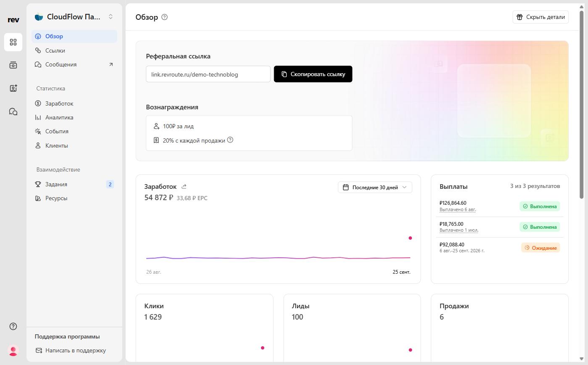Viewport: 588px width, 365px height.
Task: Open the payouts wallet icon in the left rail
Action: coord(13,65)
